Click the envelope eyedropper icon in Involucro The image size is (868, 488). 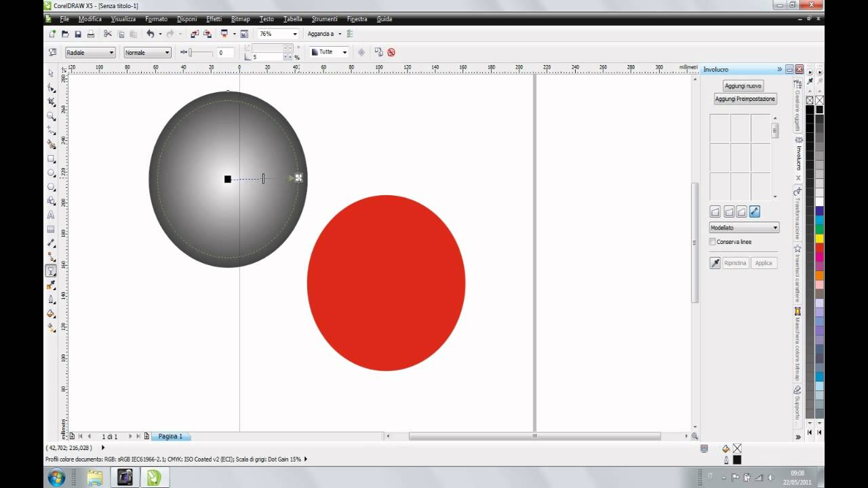pos(715,263)
